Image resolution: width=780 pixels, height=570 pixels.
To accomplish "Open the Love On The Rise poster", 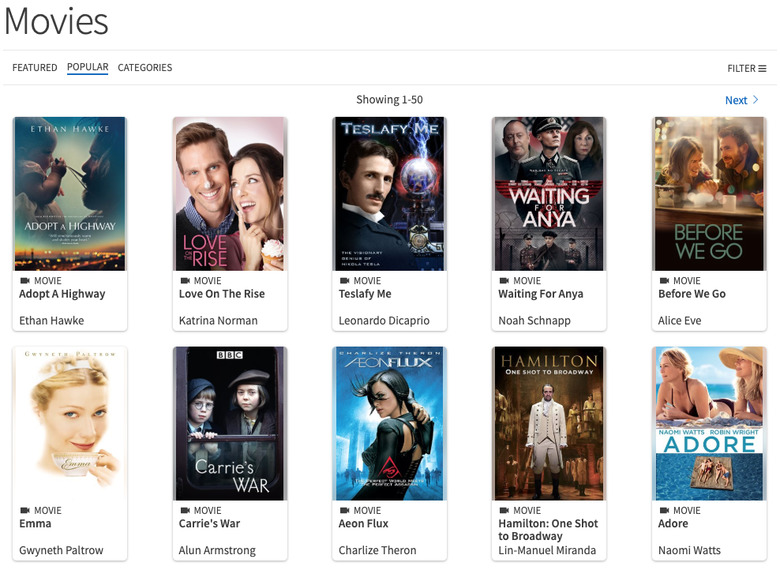I will pos(230,194).
